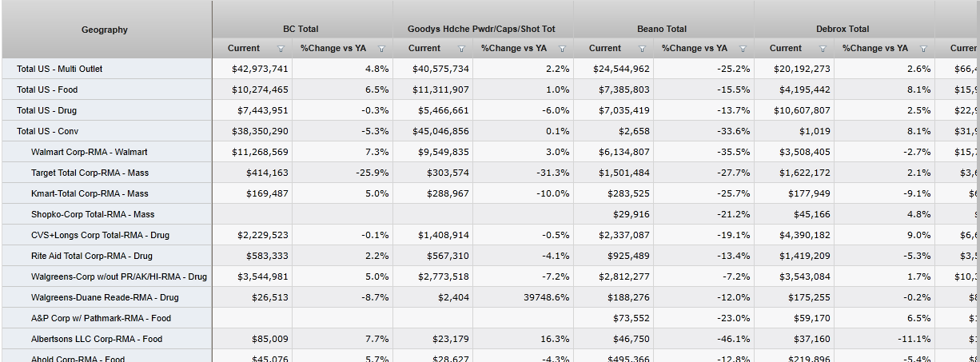Click Debrox Total Current filter icon
980x362 pixels.
pyautogui.click(x=823, y=49)
